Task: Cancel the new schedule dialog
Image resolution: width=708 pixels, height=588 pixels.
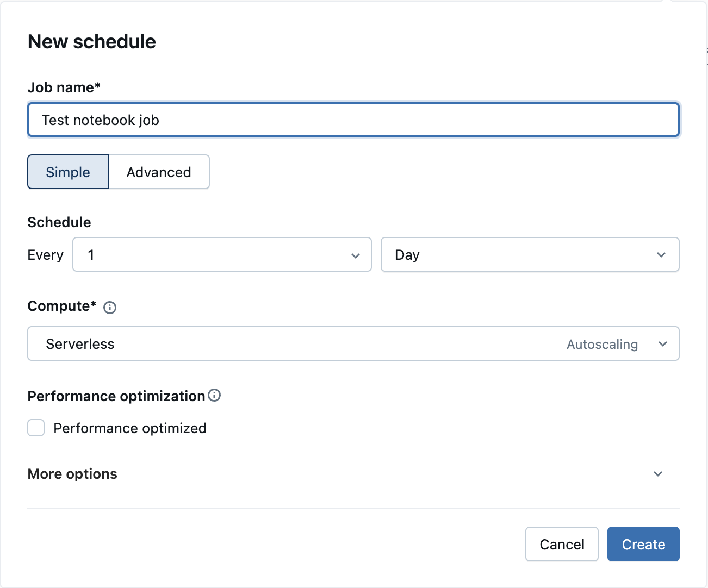Action: click(x=562, y=544)
